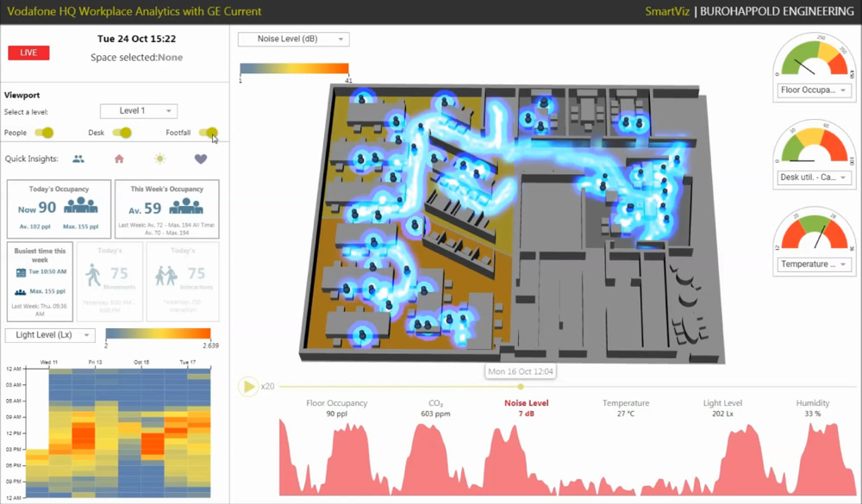862x504 pixels.
Task: Disable the Footfall switch
Action: click(209, 133)
